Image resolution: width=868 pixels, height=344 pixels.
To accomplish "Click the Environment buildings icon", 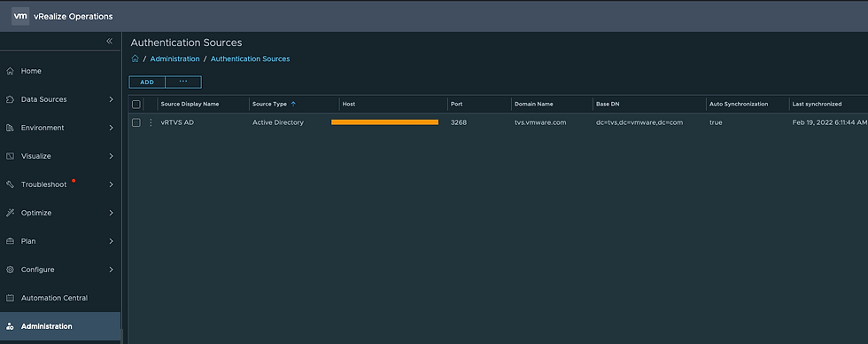I will [x=10, y=128].
